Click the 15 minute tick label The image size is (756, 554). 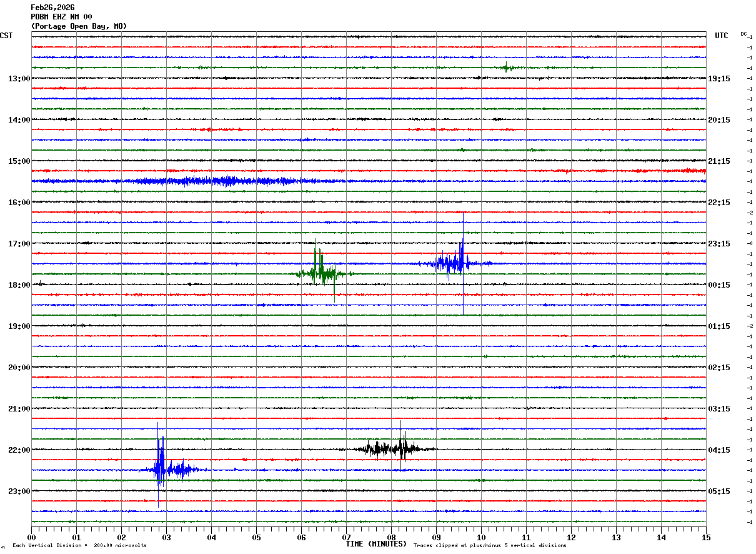[705, 537]
